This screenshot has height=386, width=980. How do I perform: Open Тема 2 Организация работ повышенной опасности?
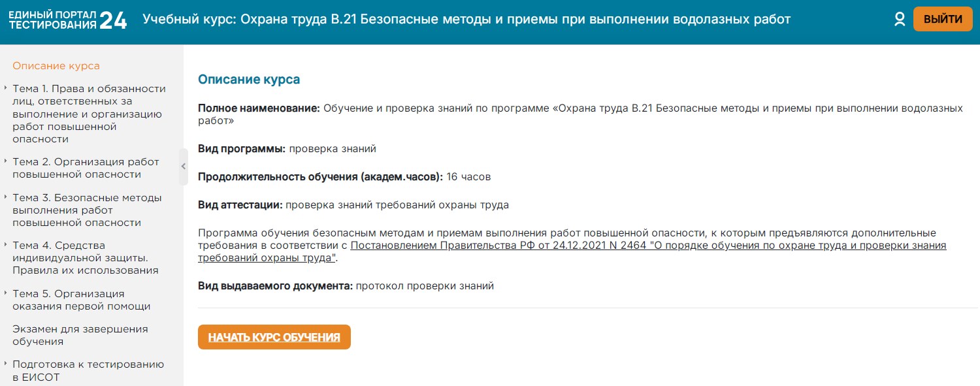coord(86,168)
